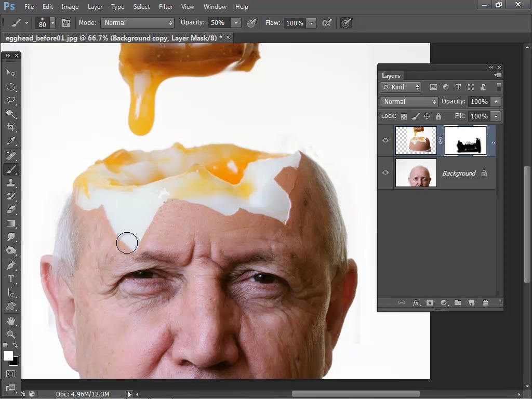Image resolution: width=532 pixels, height=399 pixels.
Task: Select the Pen tool
Action: [x=11, y=265]
